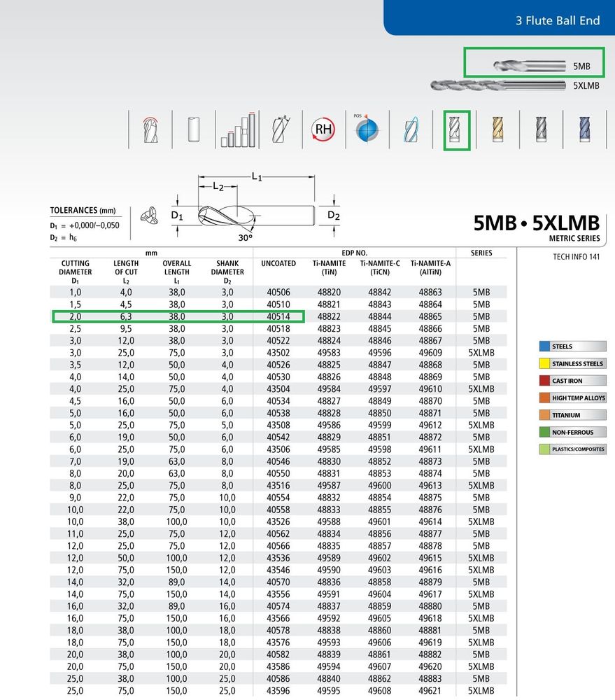The image size is (615, 700).
Task: Select the green-boxed uncoated end mill icon
Action: (454, 129)
